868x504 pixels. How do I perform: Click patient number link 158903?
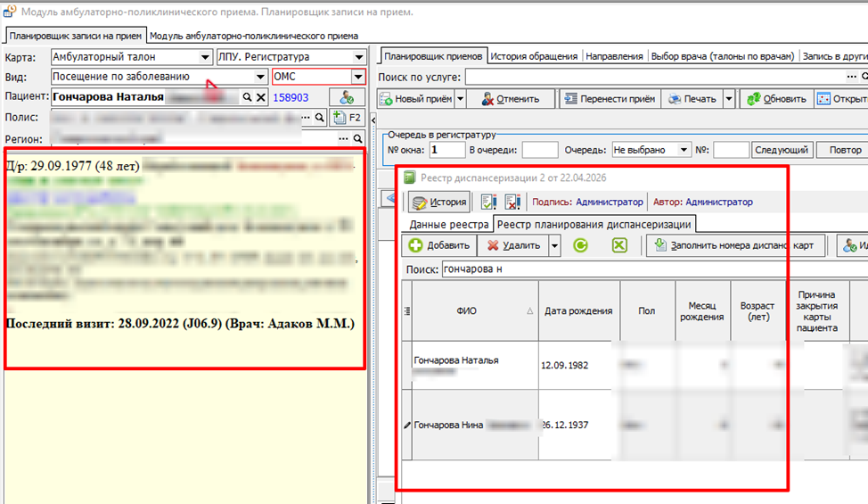click(x=291, y=97)
